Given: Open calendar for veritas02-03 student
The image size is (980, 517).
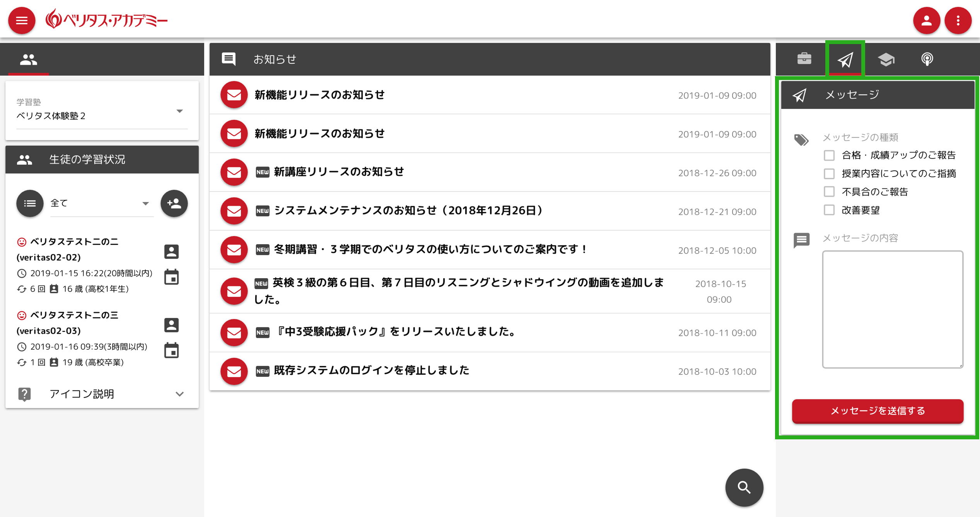Looking at the screenshot, I should point(171,350).
